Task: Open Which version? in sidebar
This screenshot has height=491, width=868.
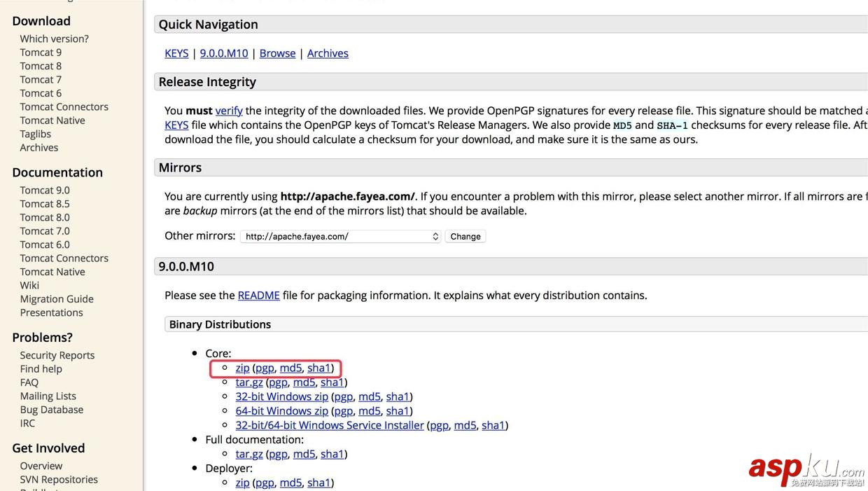Action: tap(54, 39)
